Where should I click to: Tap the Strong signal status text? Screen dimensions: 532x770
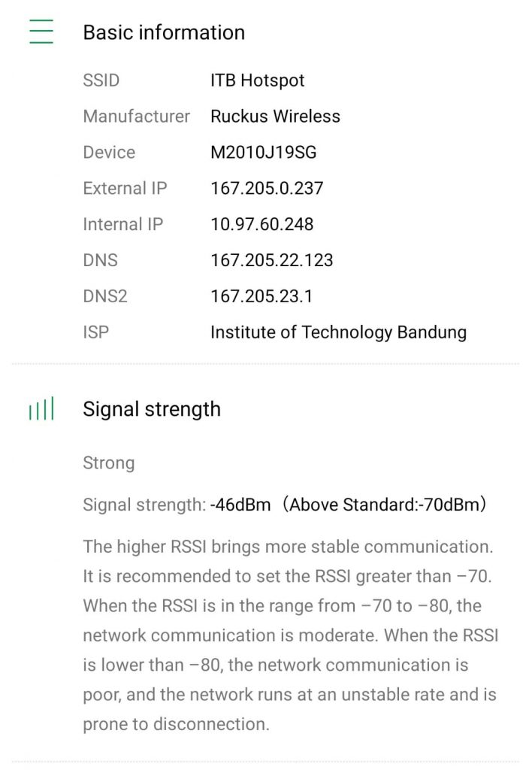[109, 463]
